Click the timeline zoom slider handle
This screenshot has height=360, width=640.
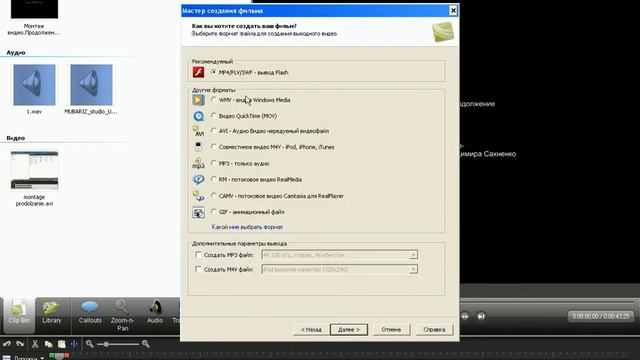tap(106, 344)
